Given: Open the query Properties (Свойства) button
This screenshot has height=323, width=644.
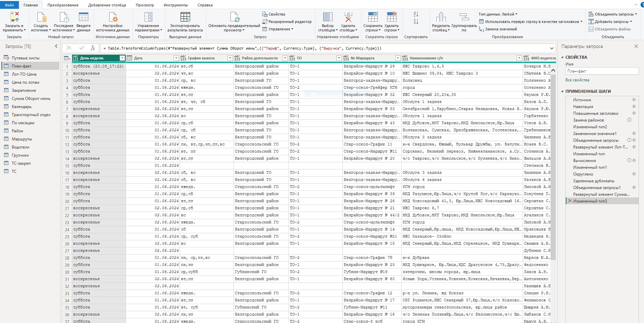Looking at the screenshot, I should click(x=274, y=14).
